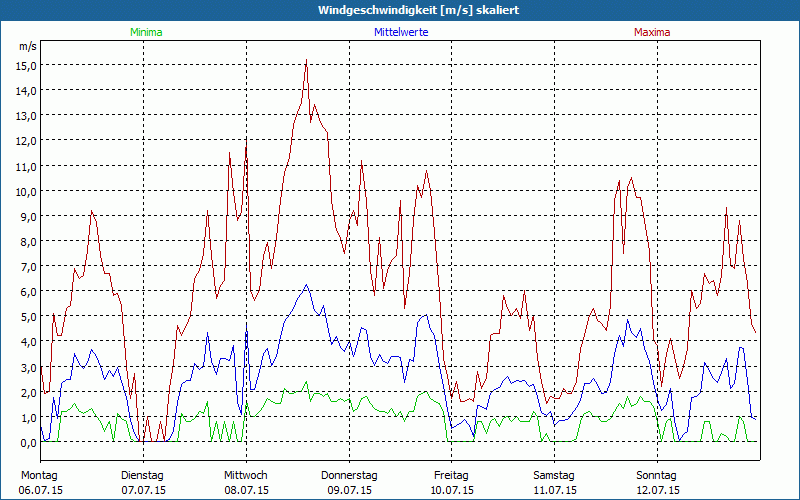Select the 09.07.15 date label
800x500 pixels.
click(349, 490)
